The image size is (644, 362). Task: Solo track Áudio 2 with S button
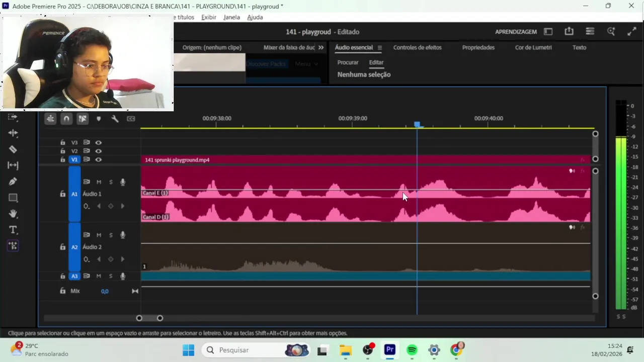click(x=111, y=235)
